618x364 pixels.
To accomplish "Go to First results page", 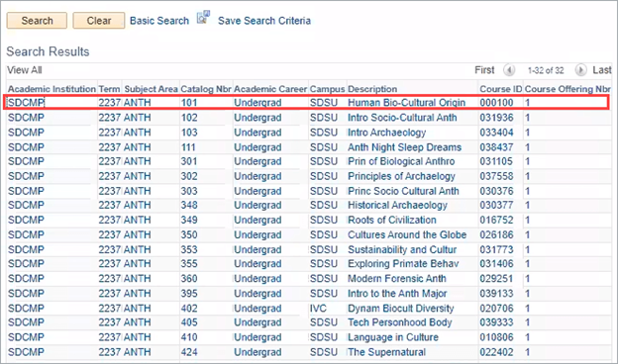I will click(484, 70).
